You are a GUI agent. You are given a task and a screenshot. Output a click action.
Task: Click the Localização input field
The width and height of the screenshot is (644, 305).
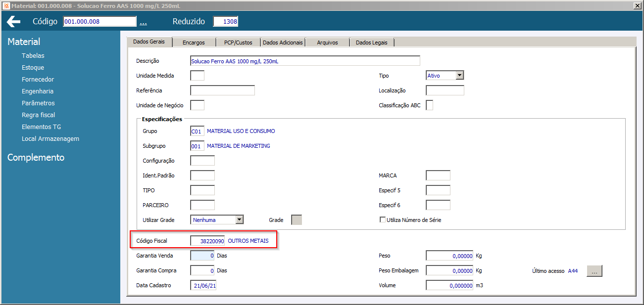[445, 90]
